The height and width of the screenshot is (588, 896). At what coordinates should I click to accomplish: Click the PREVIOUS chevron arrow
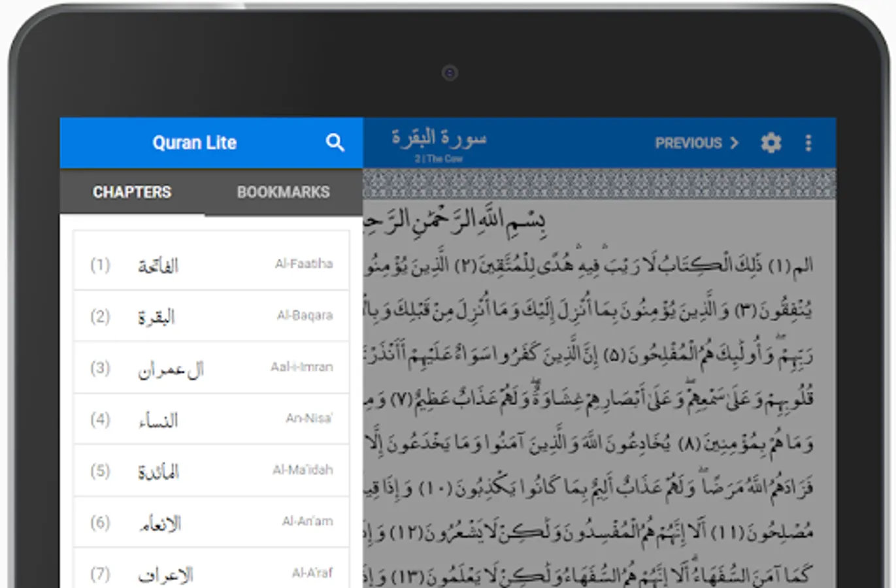coord(735,142)
